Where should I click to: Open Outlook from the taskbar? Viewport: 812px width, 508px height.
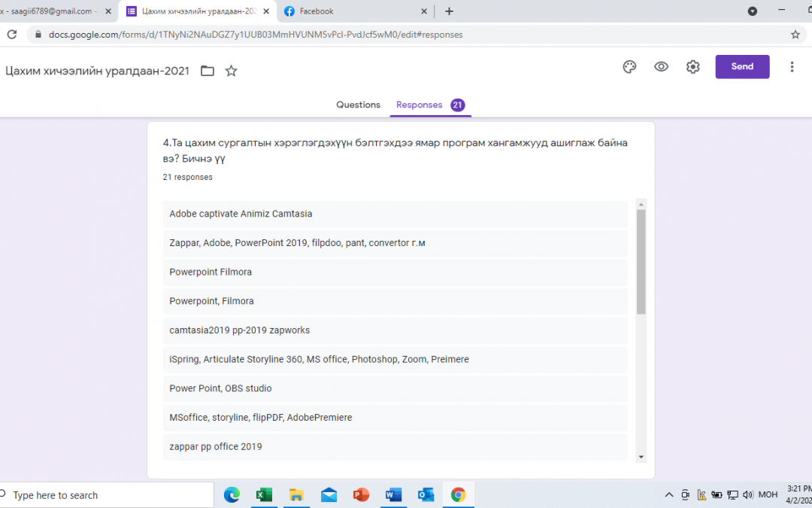pyautogui.click(x=426, y=495)
